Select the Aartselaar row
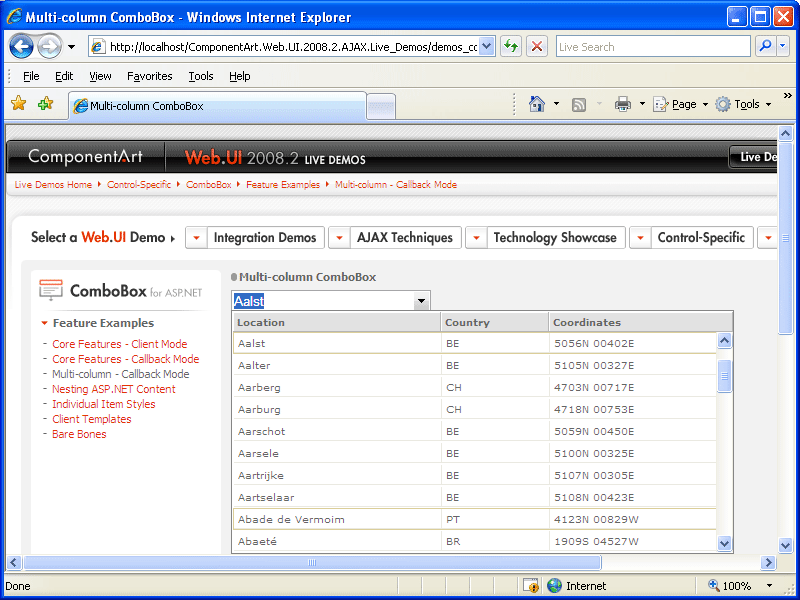Viewport: 800px width, 600px height. click(474, 497)
